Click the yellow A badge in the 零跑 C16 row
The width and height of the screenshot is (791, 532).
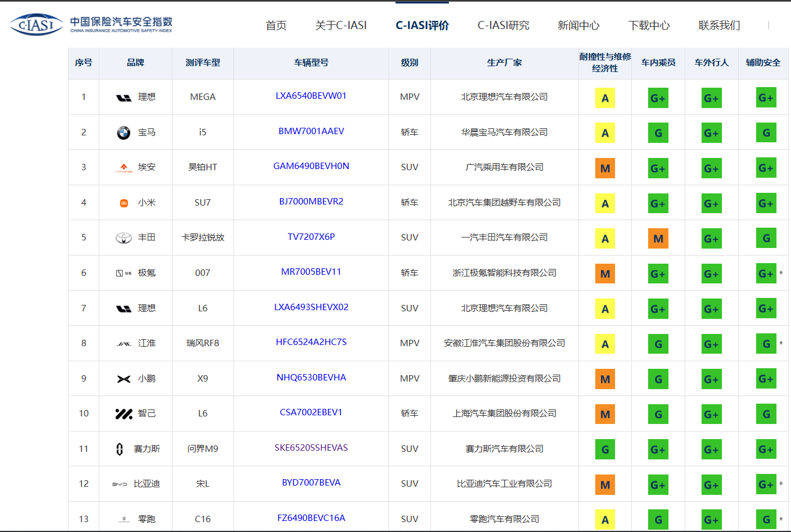[605, 519]
